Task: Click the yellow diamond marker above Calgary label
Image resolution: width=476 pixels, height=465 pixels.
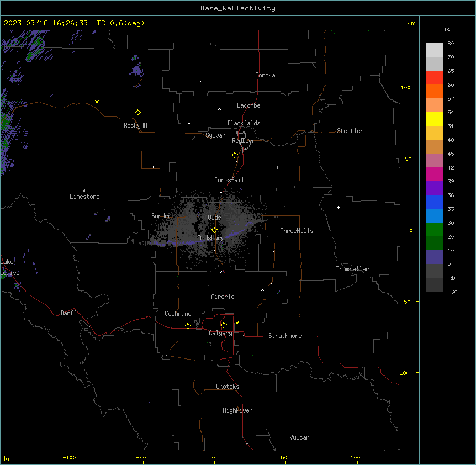Action: click(x=224, y=325)
